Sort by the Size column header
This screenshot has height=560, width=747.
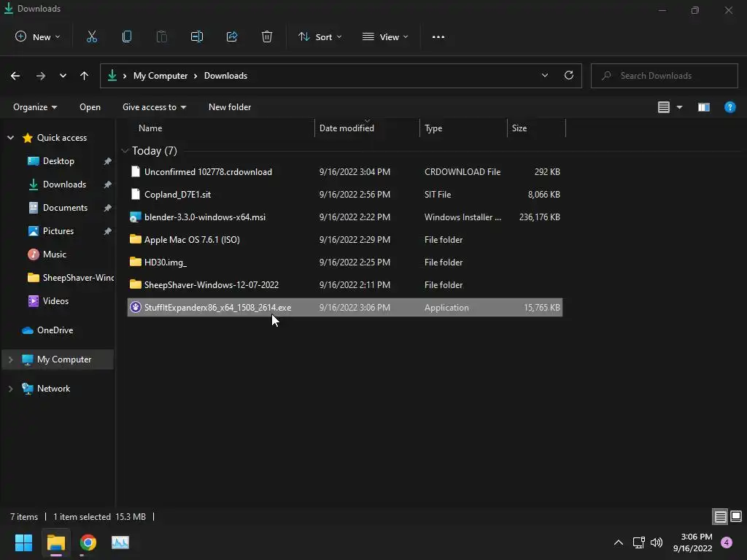pyautogui.click(x=519, y=128)
